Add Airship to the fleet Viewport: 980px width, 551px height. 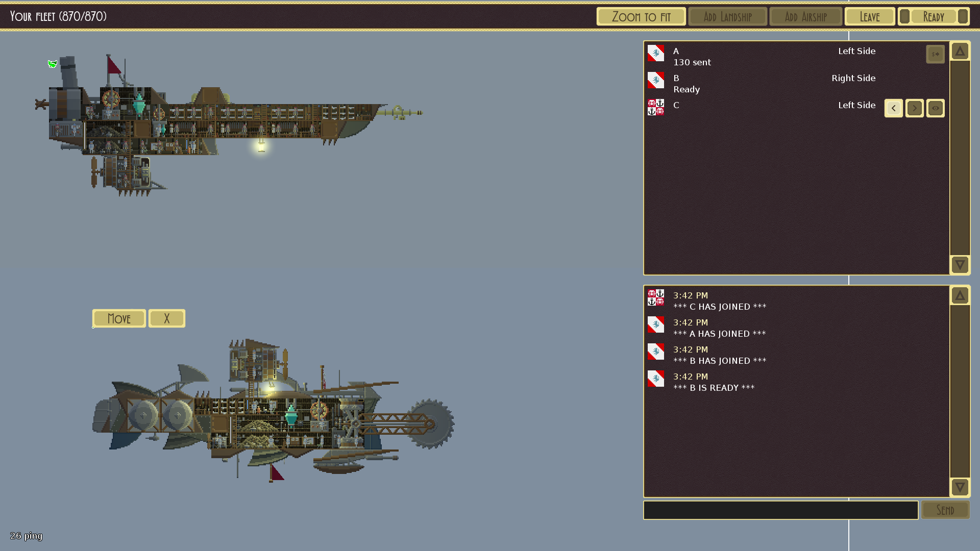[805, 17]
